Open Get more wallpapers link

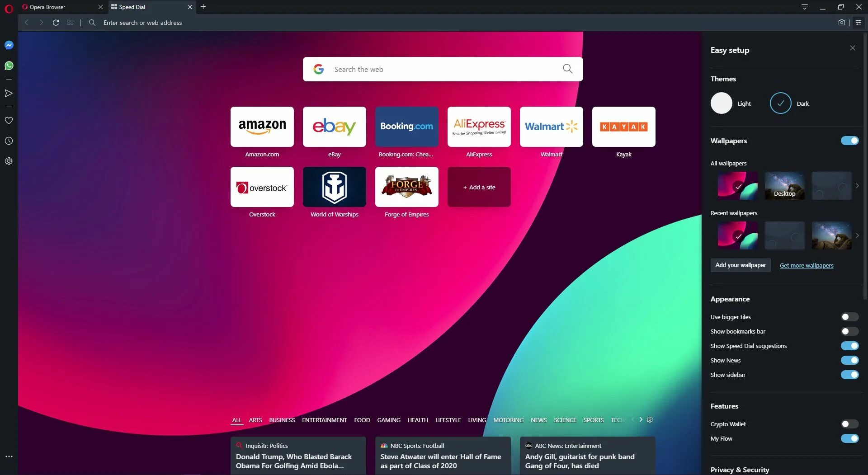(807, 265)
